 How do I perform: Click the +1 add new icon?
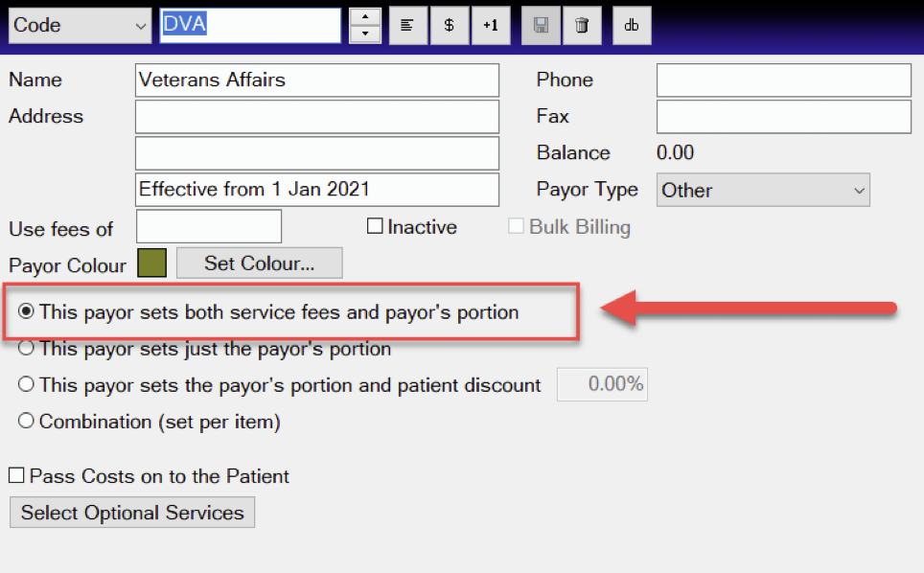(491, 25)
